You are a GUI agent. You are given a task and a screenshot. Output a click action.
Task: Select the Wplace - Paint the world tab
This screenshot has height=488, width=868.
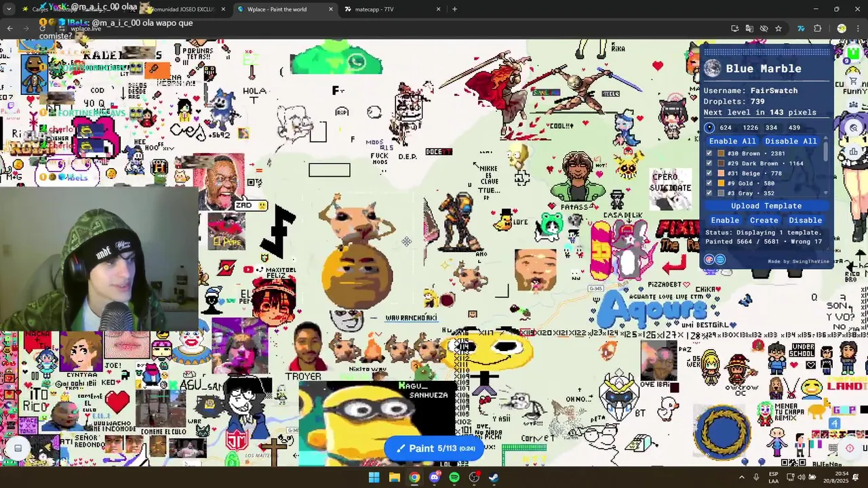pos(285,9)
